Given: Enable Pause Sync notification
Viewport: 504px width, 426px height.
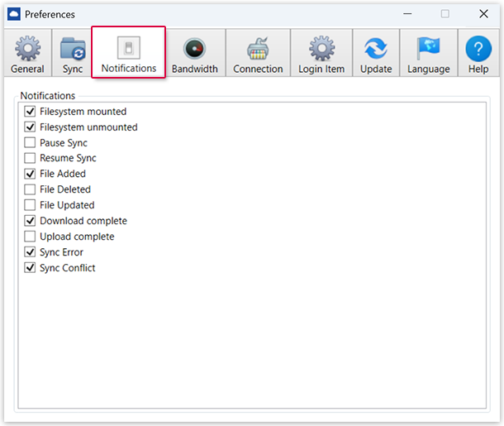Looking at the screenshot, I should 31,143.
